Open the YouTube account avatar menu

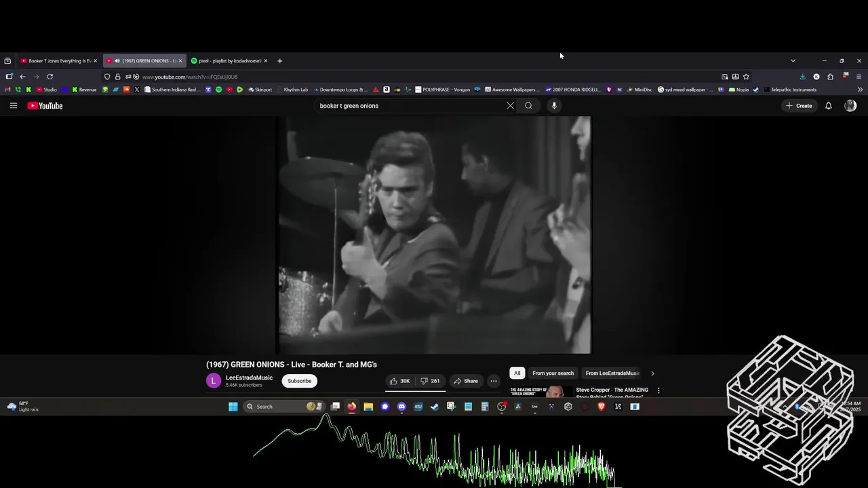point(850,106)
